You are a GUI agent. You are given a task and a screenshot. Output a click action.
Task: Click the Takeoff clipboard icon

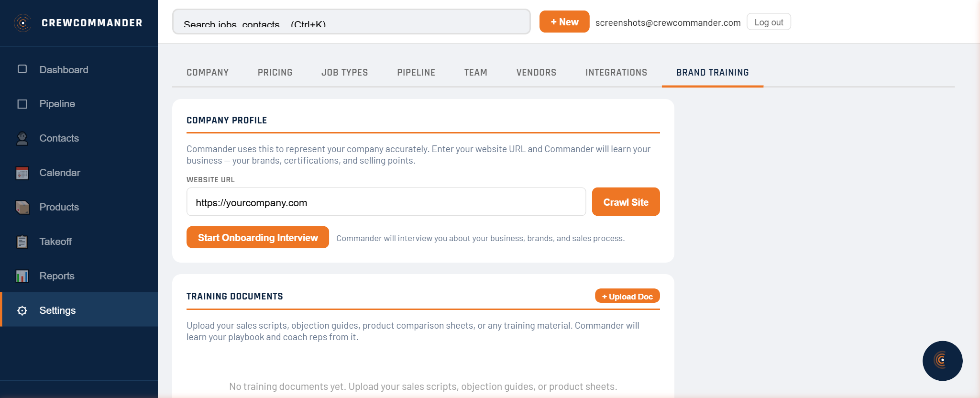coord(22,242)
